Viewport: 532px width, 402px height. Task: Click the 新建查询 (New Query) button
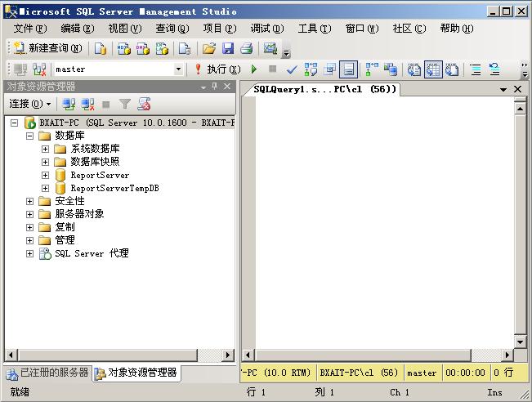click(47, 49)
